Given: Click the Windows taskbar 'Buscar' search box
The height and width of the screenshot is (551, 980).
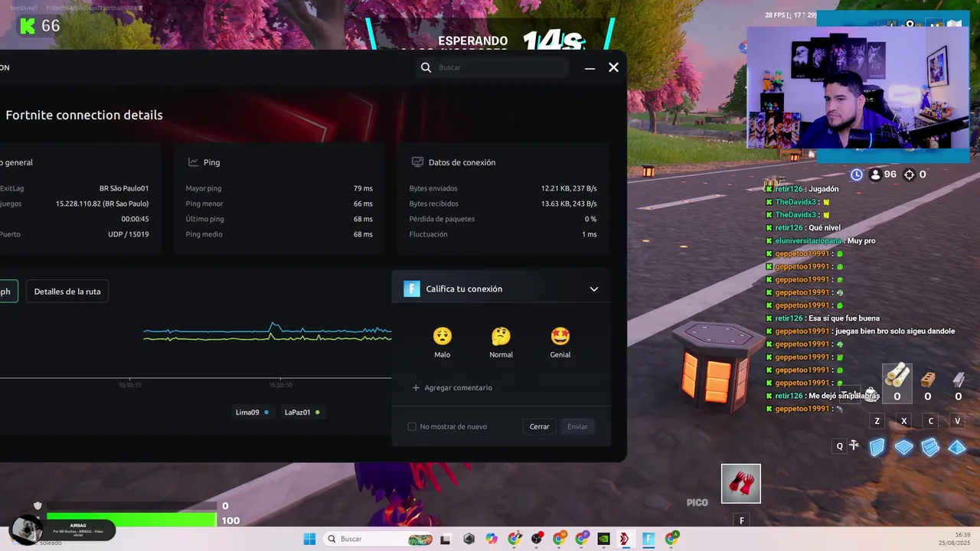Looking at the screenshot, I should point(378,539).
